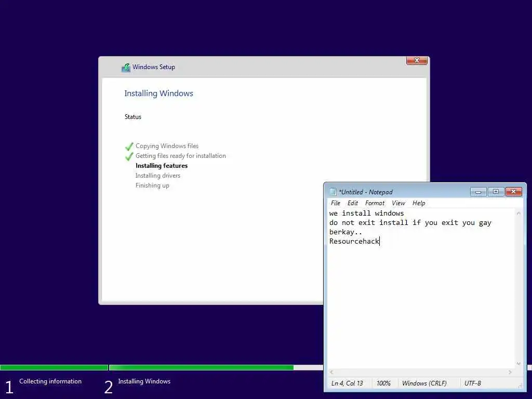Close the Windows Setup dialog
The height and width of the screenshot is (399, 532).
(417, 60)
